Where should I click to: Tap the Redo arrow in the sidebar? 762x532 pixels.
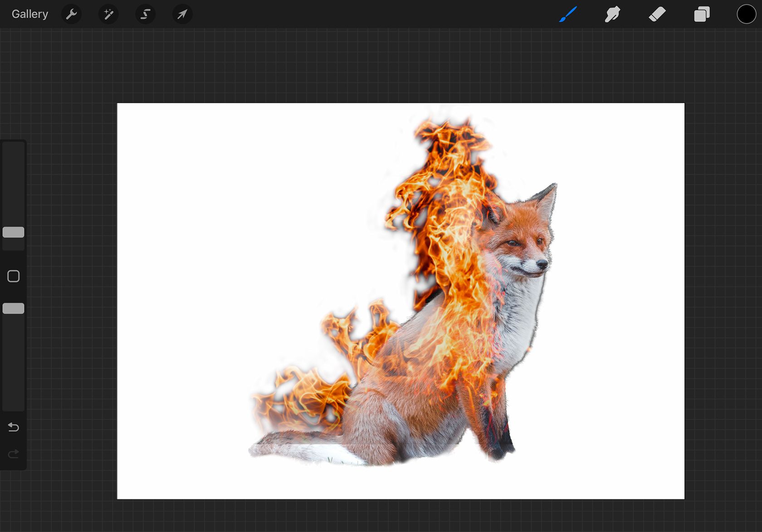coord(13,454)
